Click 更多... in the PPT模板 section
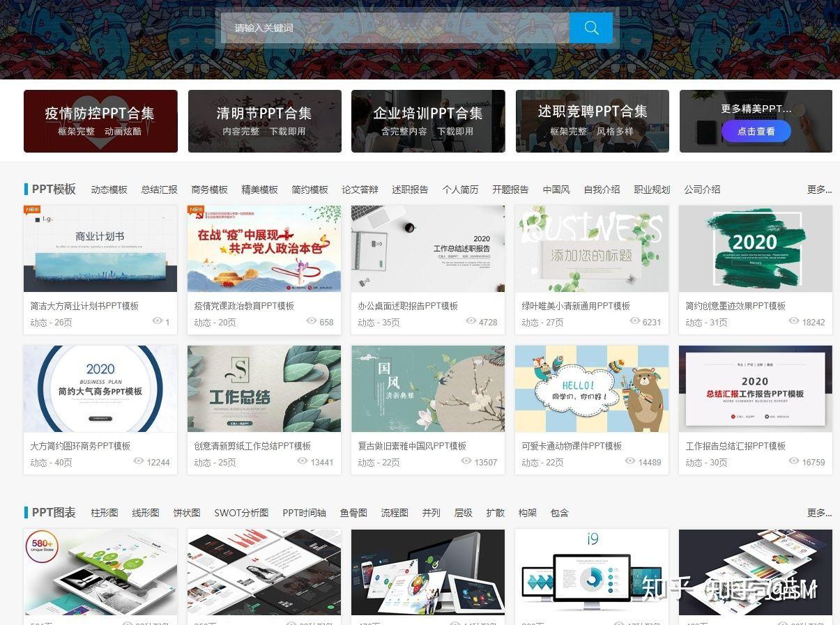 [x=817, y=189]
